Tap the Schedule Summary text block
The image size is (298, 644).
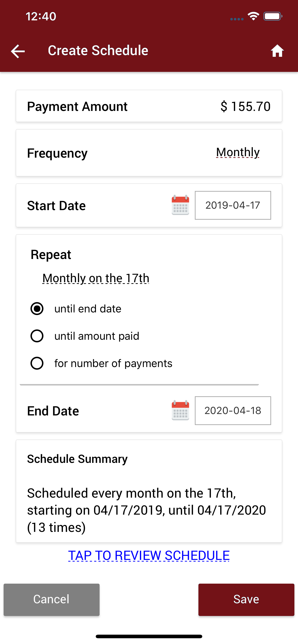click(x=147, y=510)
